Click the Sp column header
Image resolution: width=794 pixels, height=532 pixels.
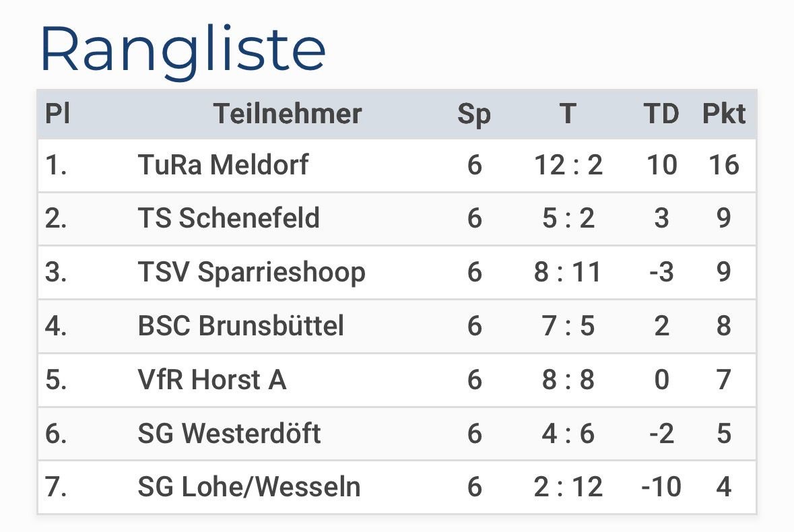tap(474, 114)
